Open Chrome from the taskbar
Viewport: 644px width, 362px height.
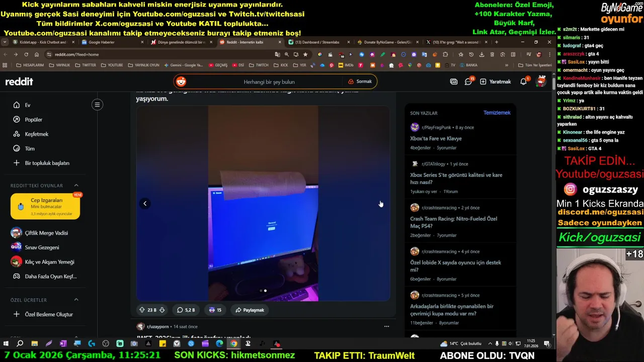pos(233,344)
